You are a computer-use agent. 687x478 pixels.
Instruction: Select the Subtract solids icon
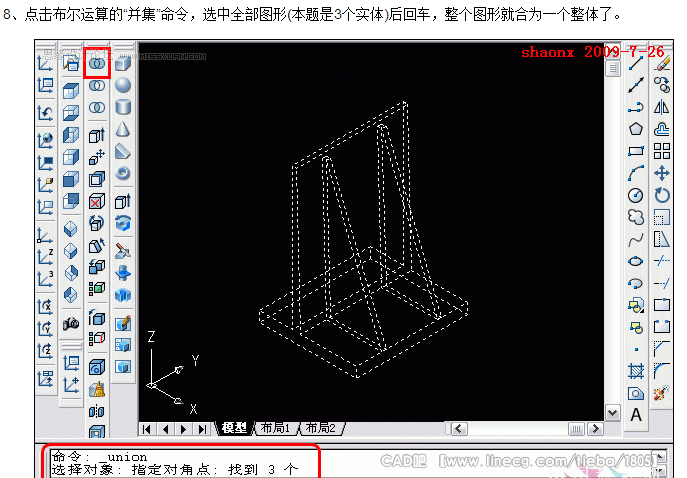point(97,85)
